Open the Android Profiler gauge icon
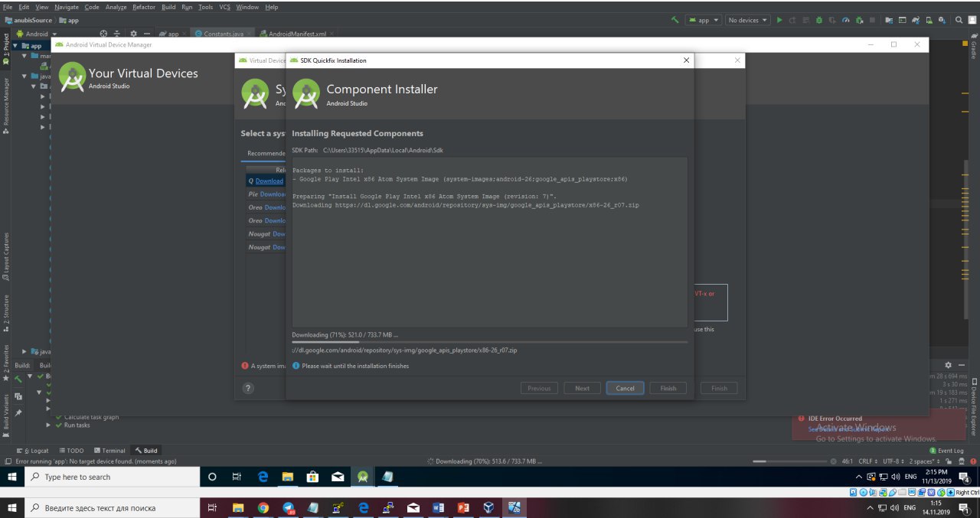Image resolution: width=980 pixels, height=518 pixels. [846, 21]
